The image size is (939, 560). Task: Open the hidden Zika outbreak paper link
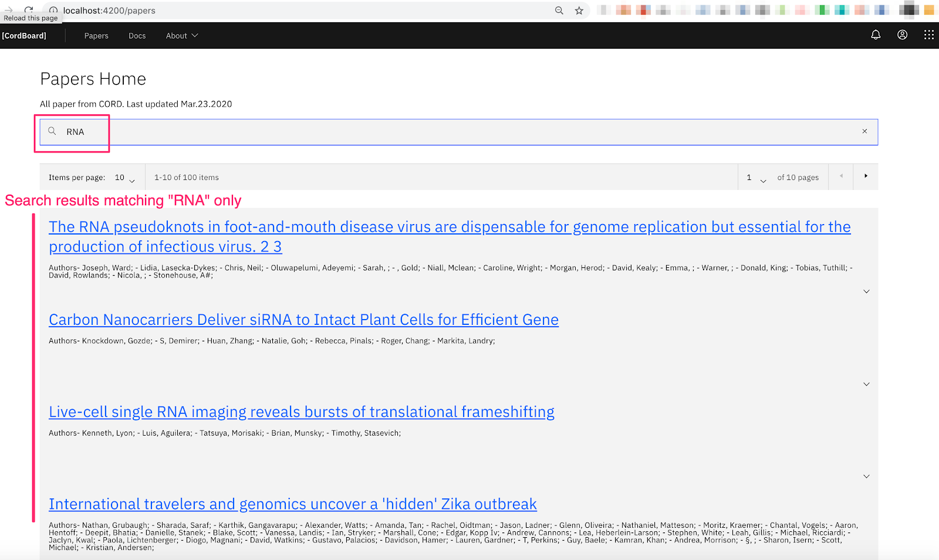pyautogui.click(x=293, y=504)
